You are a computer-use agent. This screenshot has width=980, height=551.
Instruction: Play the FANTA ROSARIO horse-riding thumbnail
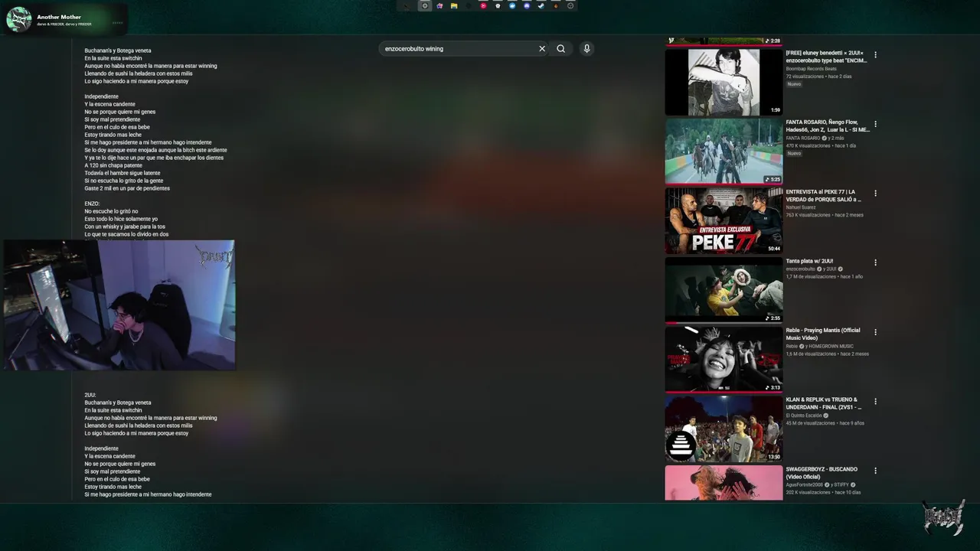pyautogui.click(x=724, y=151)
